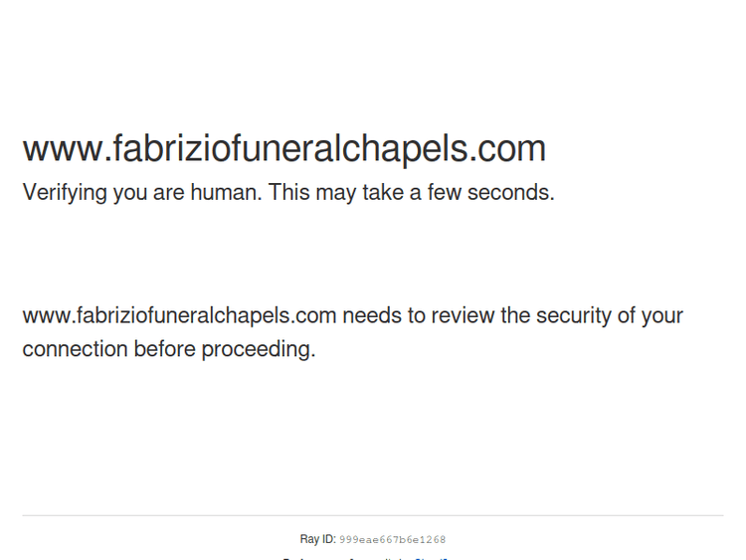Image resolution: width=746 pixels, height=560 pixels.
Task: Click the www.fabriziofuneralchapels.com page heading
Action: coord(283,149)
